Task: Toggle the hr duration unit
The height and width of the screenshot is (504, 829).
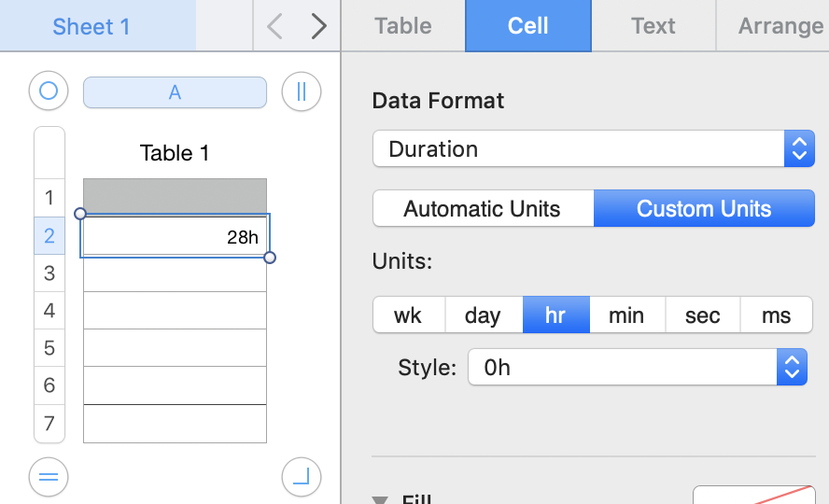Action: (x=555, y=315)
